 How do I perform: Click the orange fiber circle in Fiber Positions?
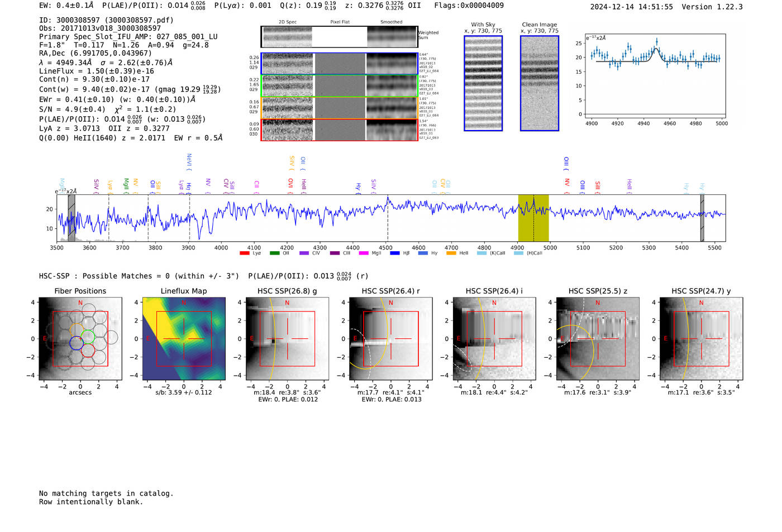pos(77,329)
